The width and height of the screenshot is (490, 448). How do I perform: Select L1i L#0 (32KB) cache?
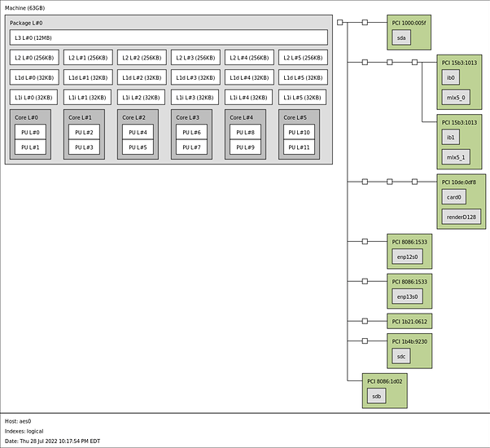pyautogui.click(x=33, y=97)
